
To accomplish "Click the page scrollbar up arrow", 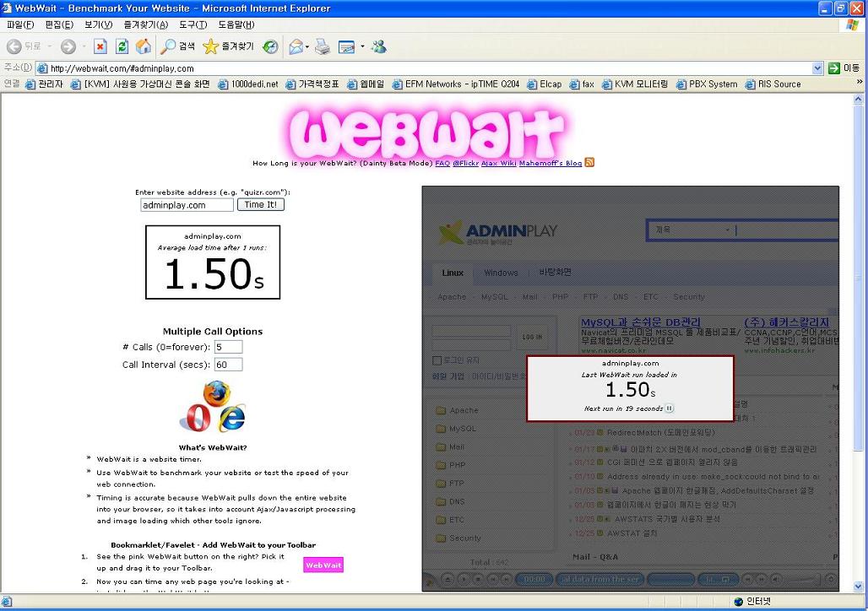I will [859, 100].
